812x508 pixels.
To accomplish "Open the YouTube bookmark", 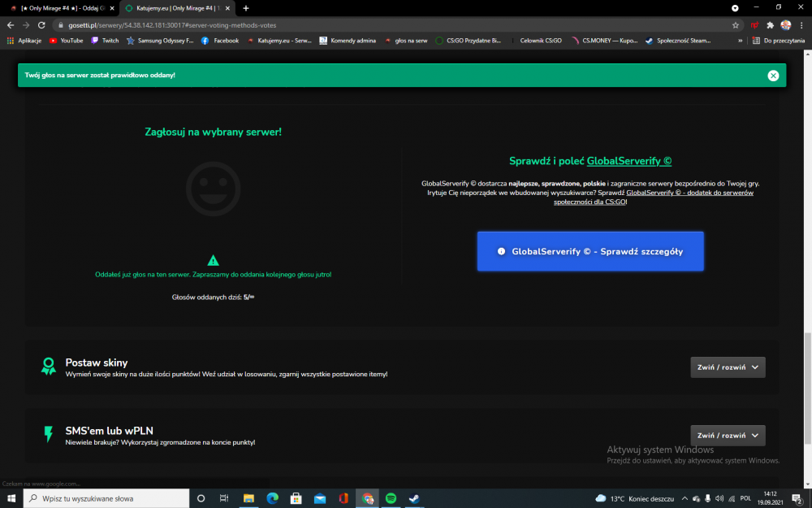I will [66, 41].
